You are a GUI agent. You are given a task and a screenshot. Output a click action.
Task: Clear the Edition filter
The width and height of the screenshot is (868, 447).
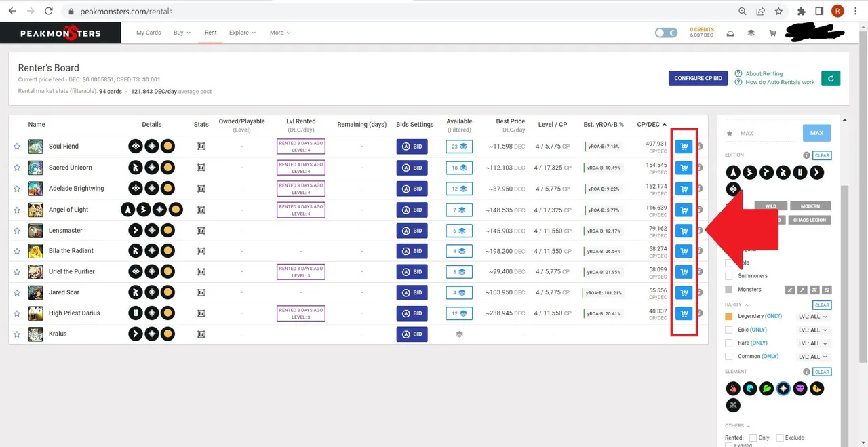click(x=822, y=155)
